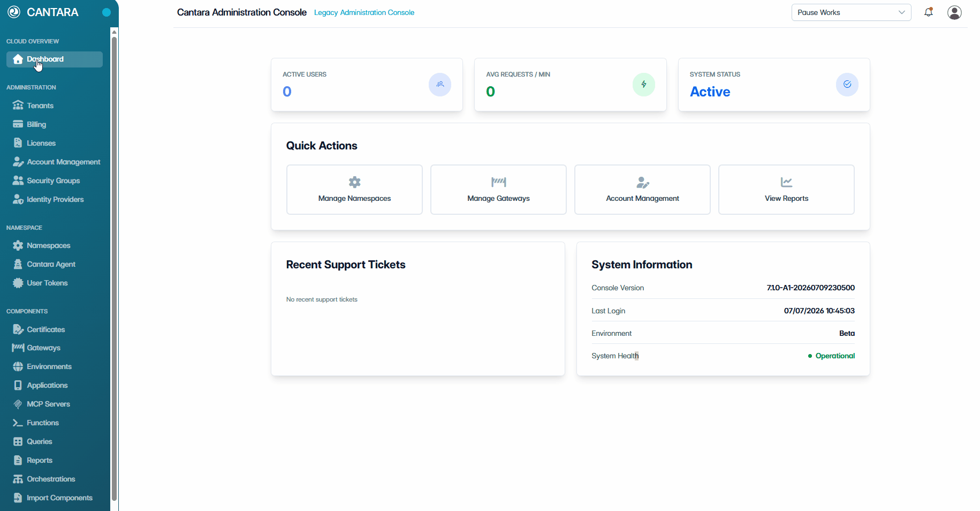Open the View Reports quick action
The image size is (980, 511).
786,190
